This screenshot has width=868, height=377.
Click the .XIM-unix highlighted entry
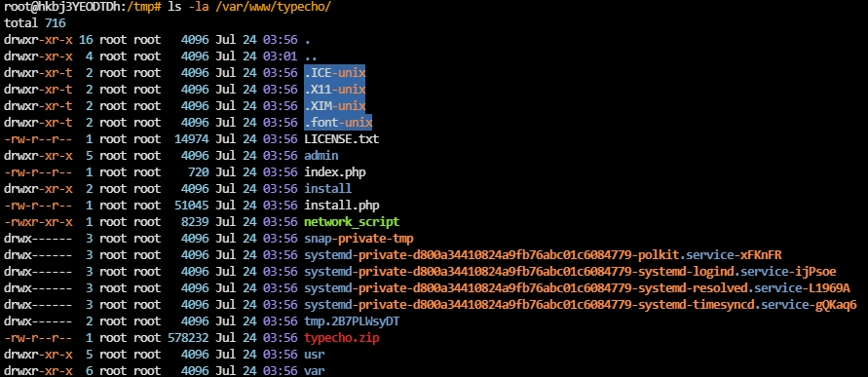335,106
